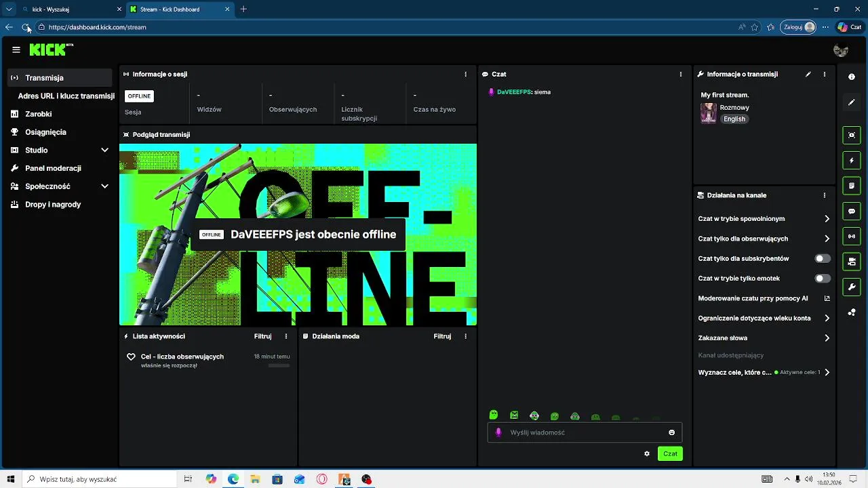Open the emoji picker in chat input
The width and height of the screenshot is (868, 488).
coord(672,432)
